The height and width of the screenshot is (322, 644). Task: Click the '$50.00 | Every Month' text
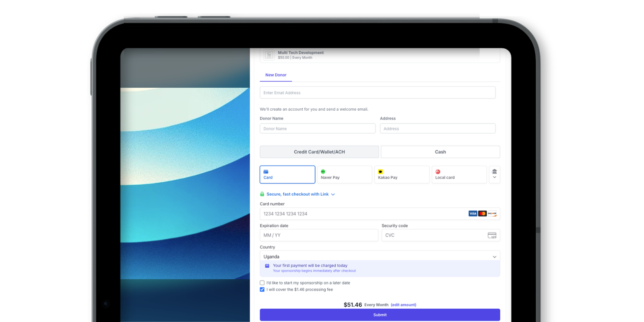pos(295,58)
